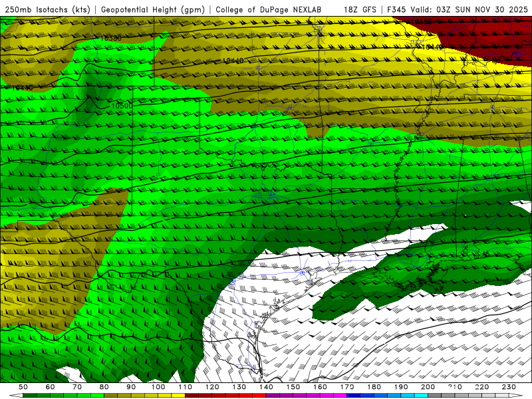Click the color scale value 130
This screenshot has height=399, width=532.
(x=239, y=387)
